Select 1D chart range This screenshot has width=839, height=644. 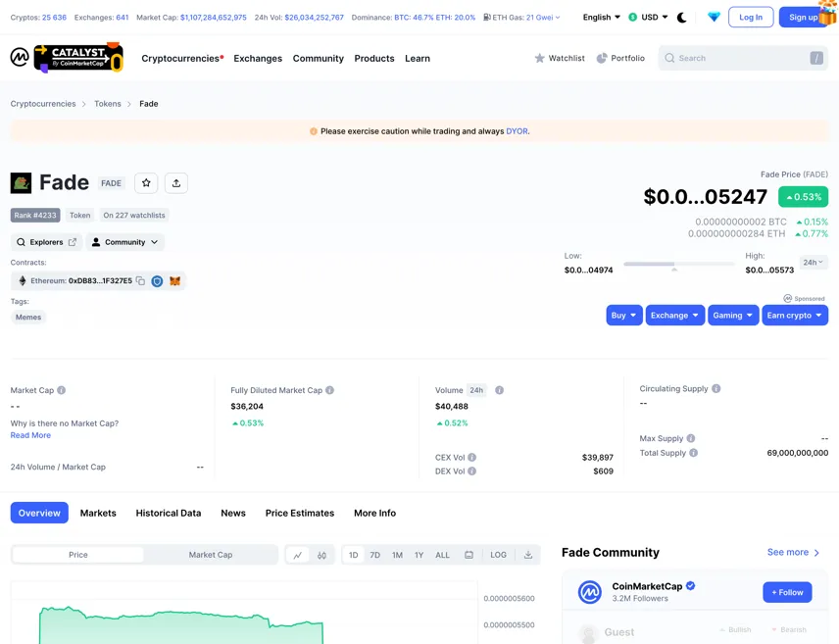coord(353,555)
